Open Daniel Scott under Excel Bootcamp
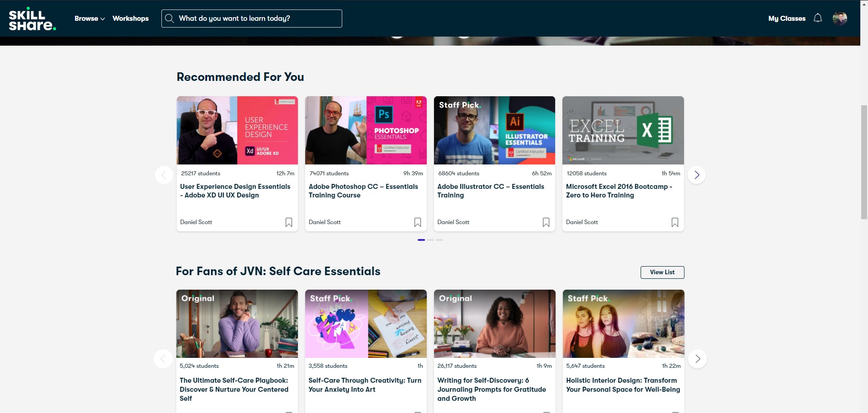 (x=582, y=222)
